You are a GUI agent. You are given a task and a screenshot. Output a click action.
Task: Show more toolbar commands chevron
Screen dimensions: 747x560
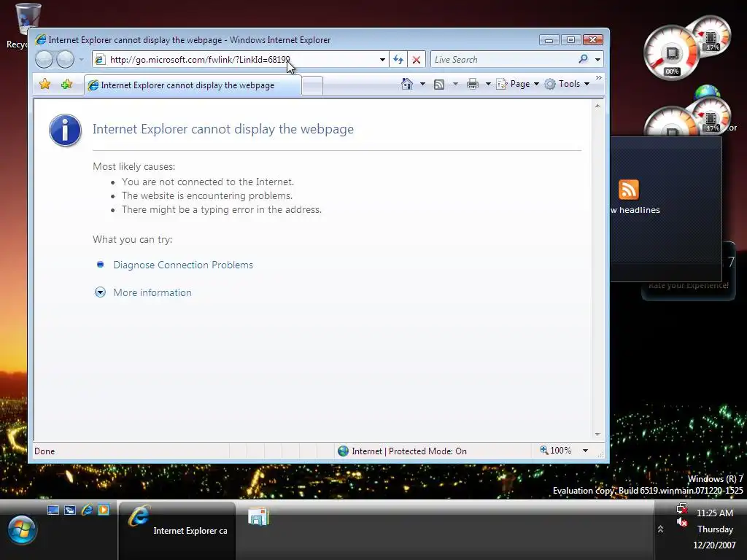(x=599, y=77)
